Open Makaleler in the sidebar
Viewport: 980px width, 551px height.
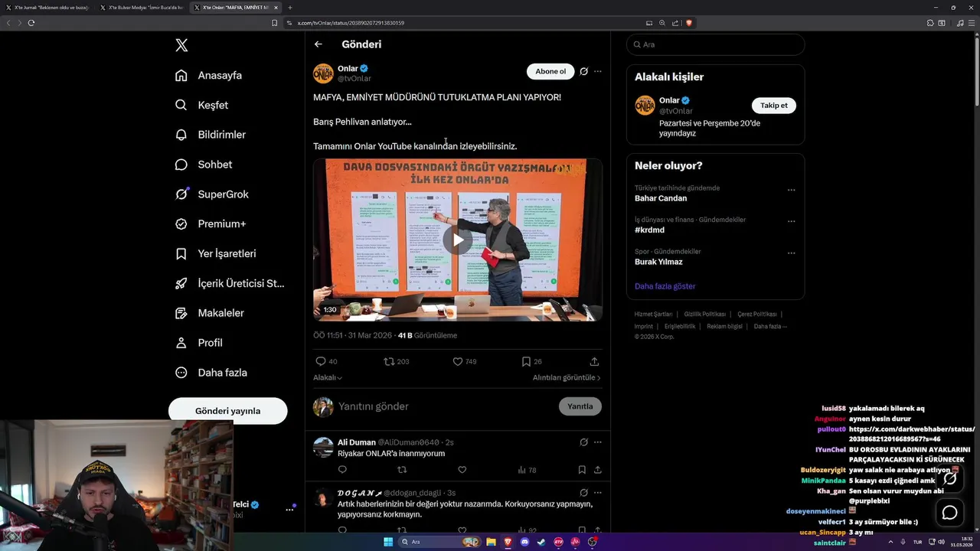(x=209, y=313)
